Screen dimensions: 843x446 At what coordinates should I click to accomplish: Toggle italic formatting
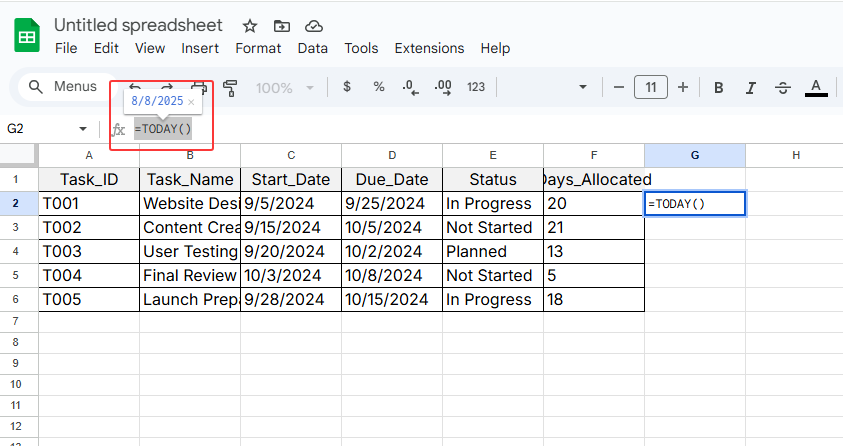click(x=750, y=87)
